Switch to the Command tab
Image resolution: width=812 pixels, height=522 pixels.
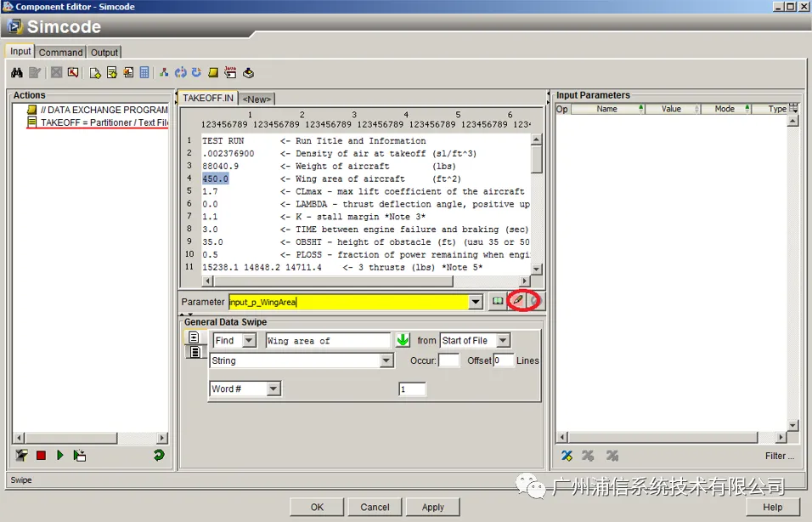tap(60, 53)
